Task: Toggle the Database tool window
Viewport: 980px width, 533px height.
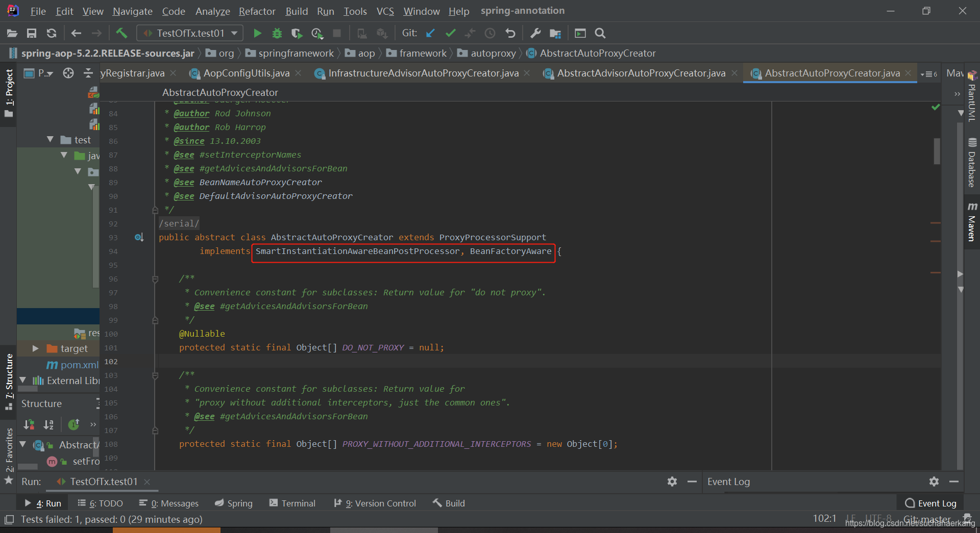Action: tap(972, 162)
